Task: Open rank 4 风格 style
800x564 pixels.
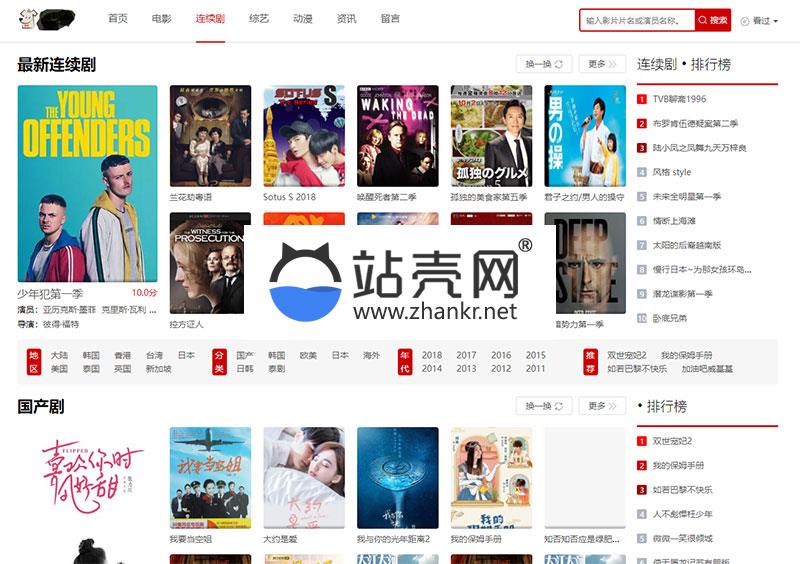Action: point(672,172)
